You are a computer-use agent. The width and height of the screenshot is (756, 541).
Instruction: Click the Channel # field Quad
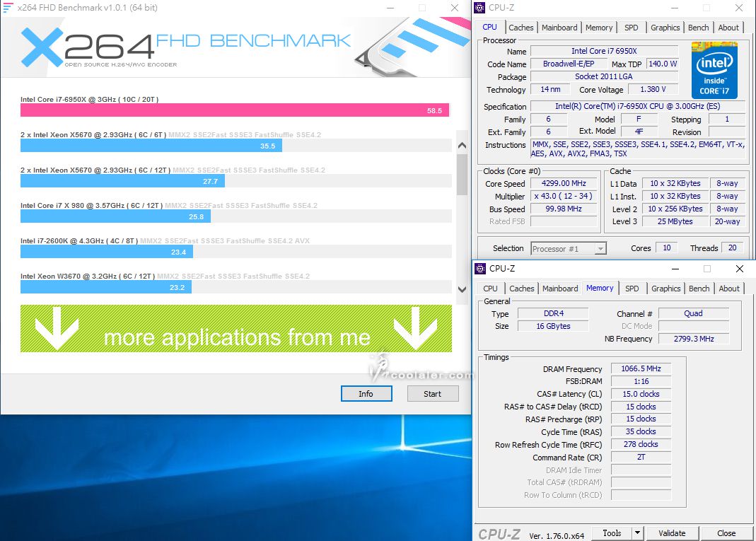point(693,313)
